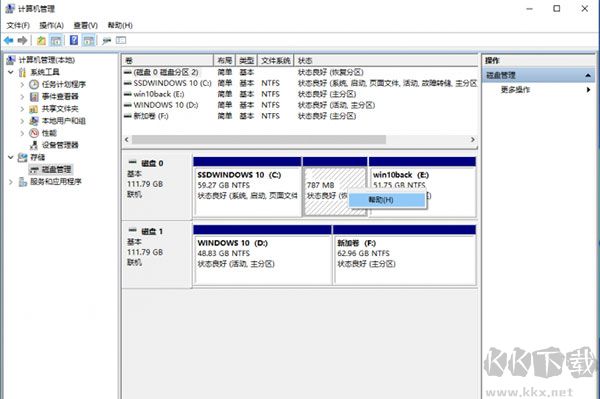Expand the 事件查看器 node arrow
The image size is (600, 399).
tap(22, 96)
